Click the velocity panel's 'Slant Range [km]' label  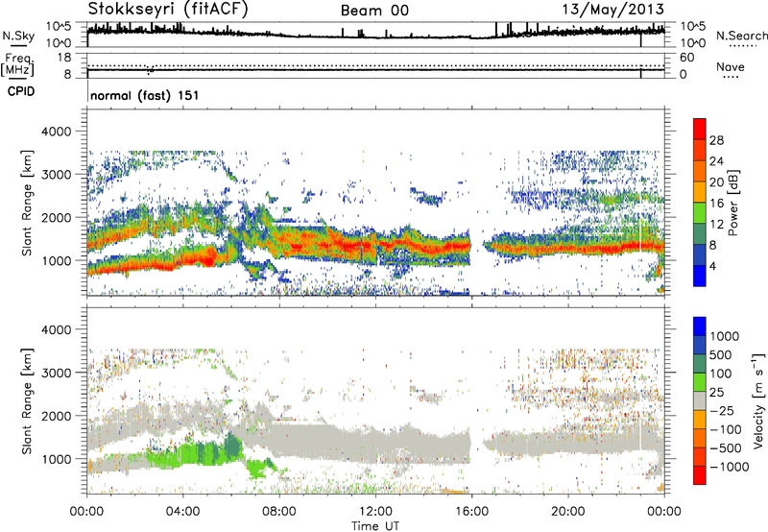point(27,401)
